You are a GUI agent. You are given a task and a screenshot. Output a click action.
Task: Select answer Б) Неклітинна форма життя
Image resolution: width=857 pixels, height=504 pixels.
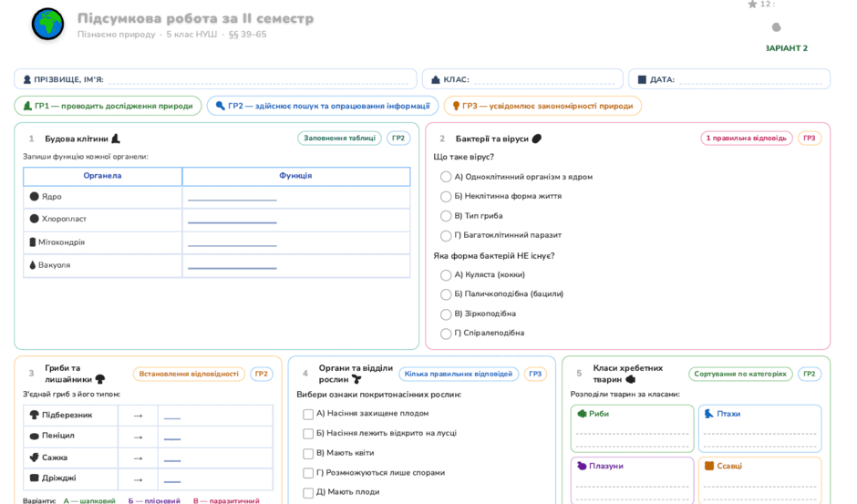tap(446, 196)
